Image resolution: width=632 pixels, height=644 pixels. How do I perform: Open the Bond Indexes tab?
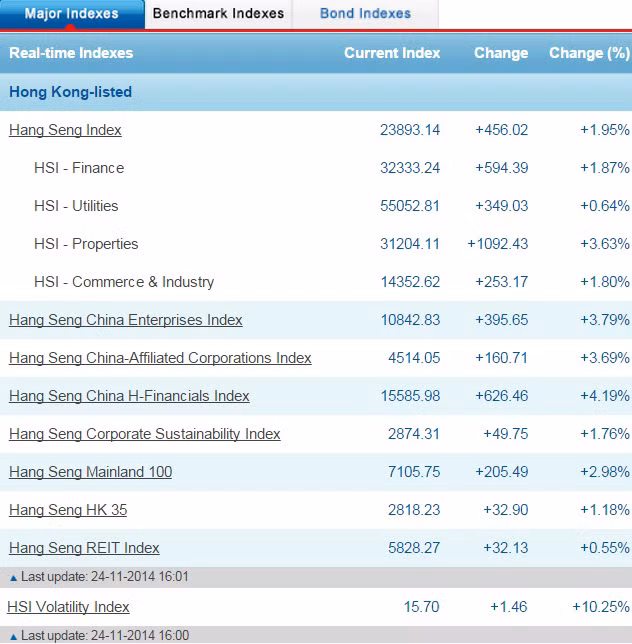tap(365, 14)
